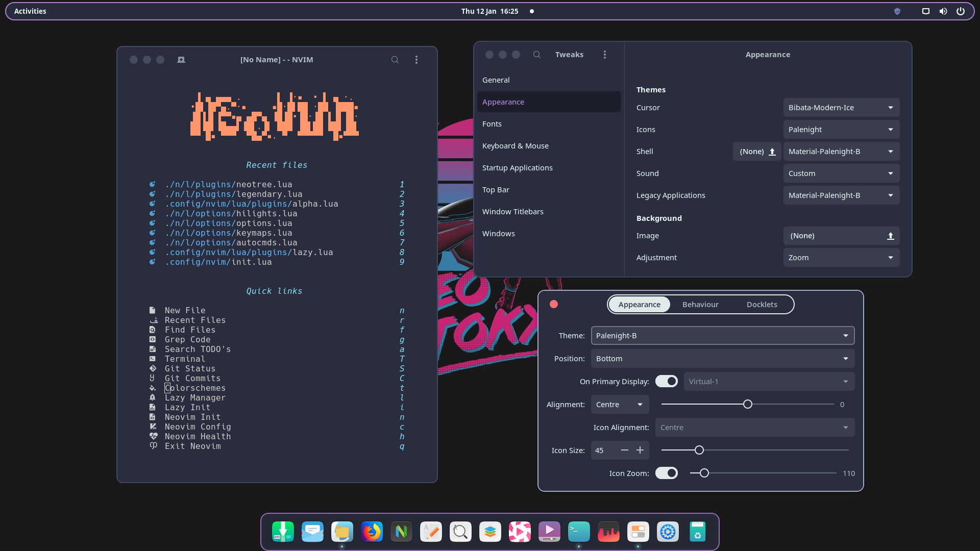
Task: Click the power icon in top bar
Action: click(961, 11)
